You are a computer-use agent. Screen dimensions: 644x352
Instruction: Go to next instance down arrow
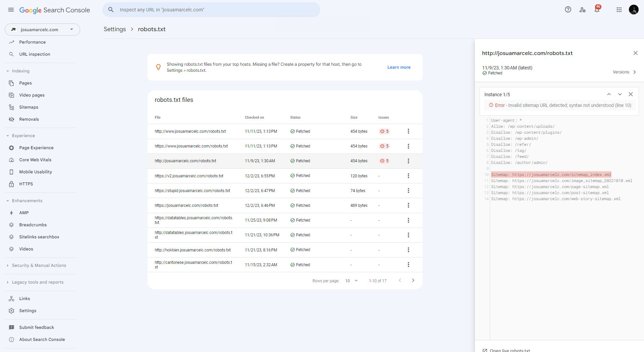[x=620, y=95]
